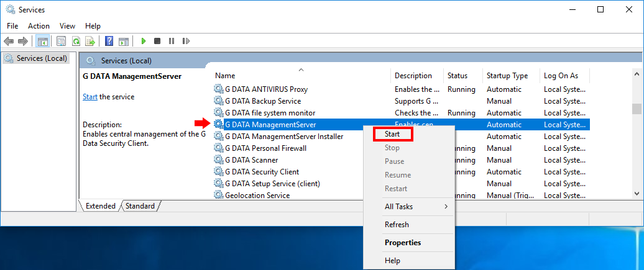Click gear icon of G DATA ANTIVIRUS Proxy

click(x=219, y=89)
